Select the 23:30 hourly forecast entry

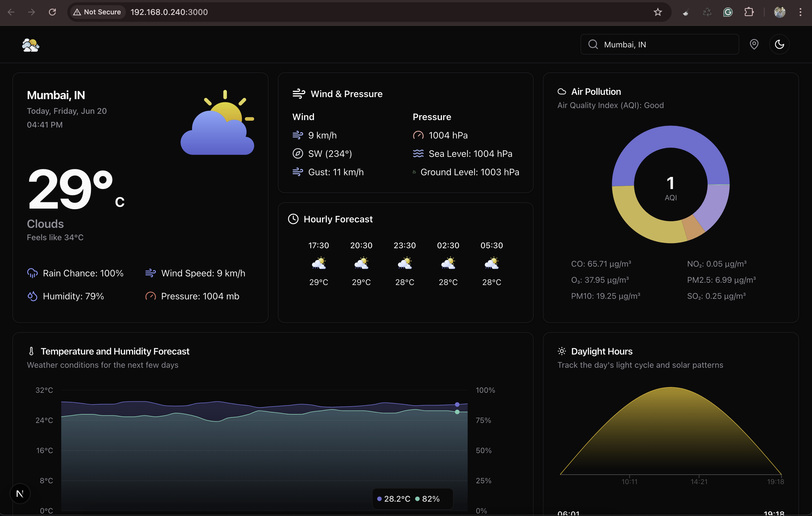[405, 263]
